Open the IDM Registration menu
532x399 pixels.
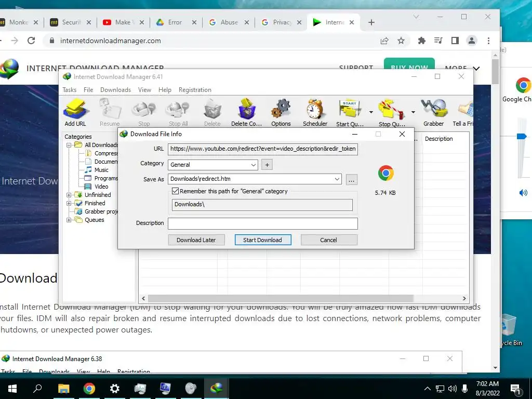click(195, 90)
